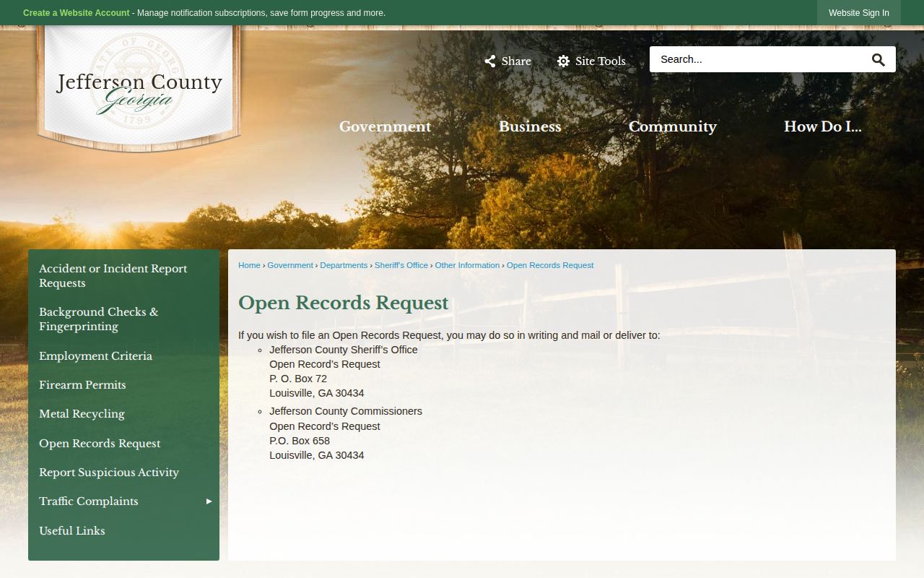
Task: Open the How Do I... menu
Action: pos(823,126)
